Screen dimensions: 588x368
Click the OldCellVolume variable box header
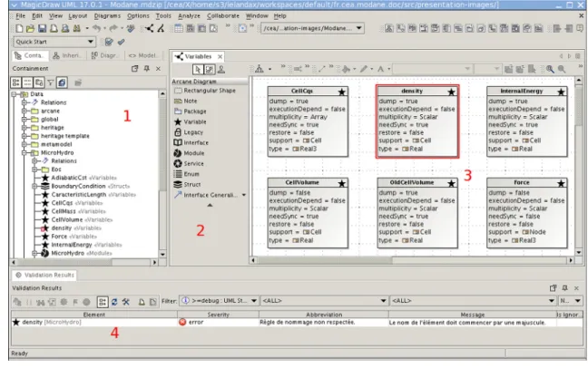coord(417,182)
